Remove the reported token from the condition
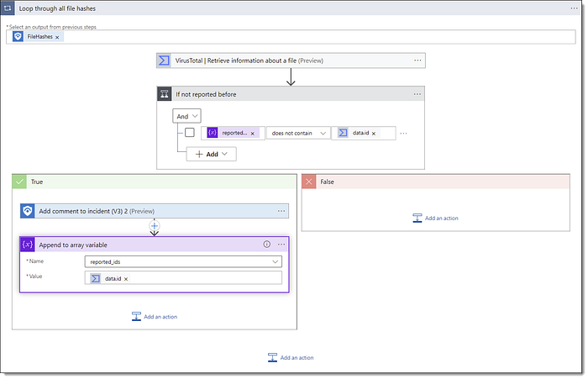Image resolution: width=588 pixels, height=379 pixels. click(x=252, y=134)
